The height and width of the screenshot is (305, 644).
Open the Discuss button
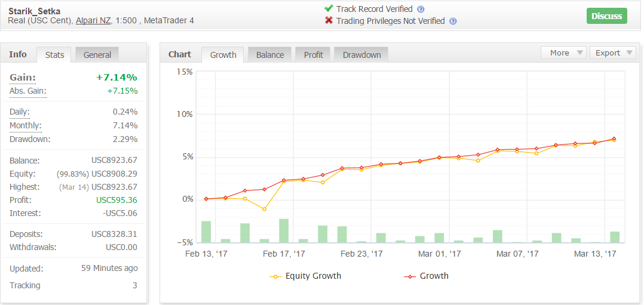coord(606,16)
